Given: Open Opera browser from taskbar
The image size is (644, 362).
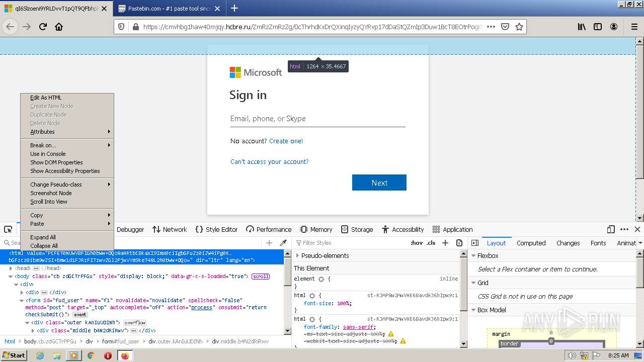Looking at the screenshot, I should pos(108,355).
